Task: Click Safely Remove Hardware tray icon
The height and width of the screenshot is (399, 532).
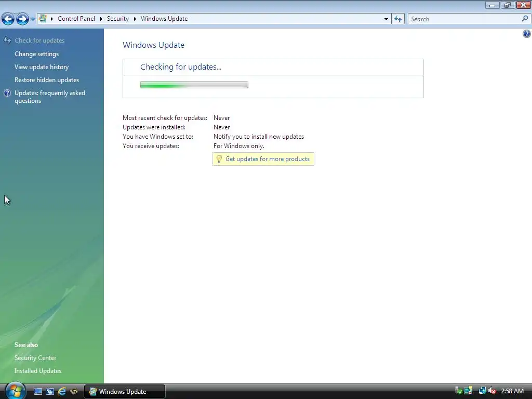Action: click(x=458, y=391)
